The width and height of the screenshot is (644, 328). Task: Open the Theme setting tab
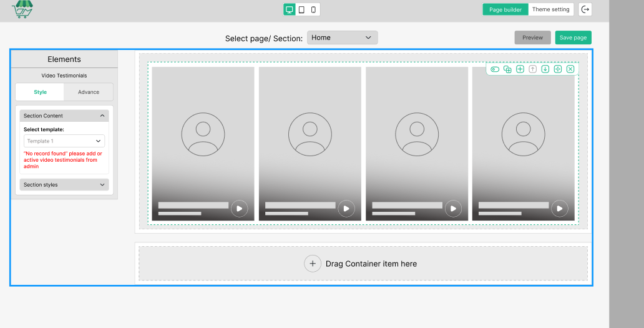551,9
